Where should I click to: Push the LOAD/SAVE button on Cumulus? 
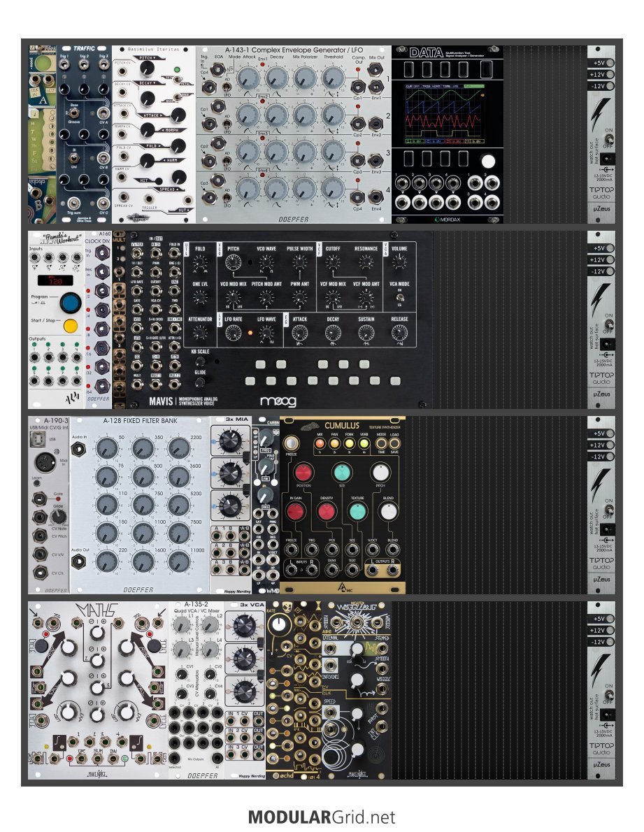coord(394,443)
